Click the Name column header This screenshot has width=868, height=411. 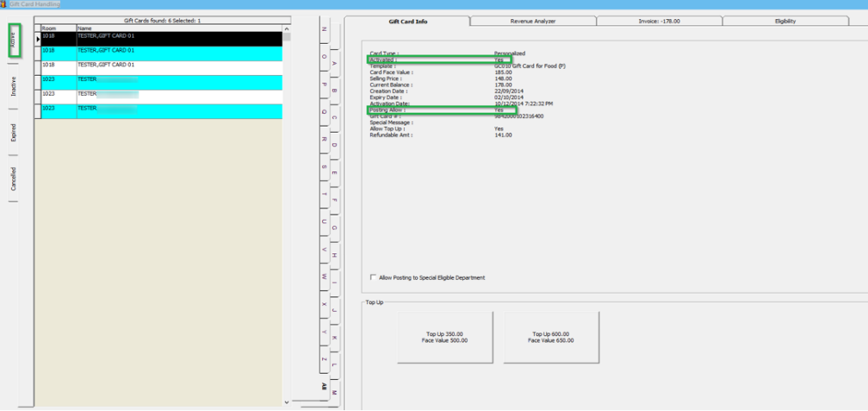pyautogui.click(x=179, y=28)
